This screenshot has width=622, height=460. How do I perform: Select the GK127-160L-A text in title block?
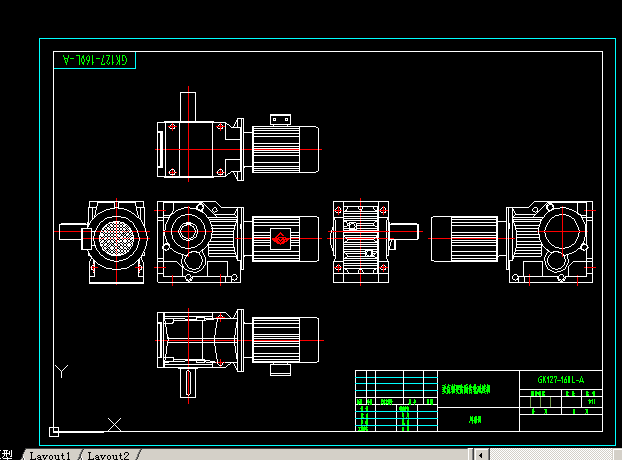[x=561, y=380]
